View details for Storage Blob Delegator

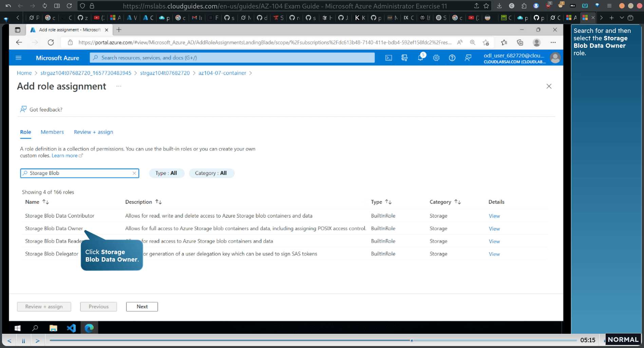pos(494,254)
